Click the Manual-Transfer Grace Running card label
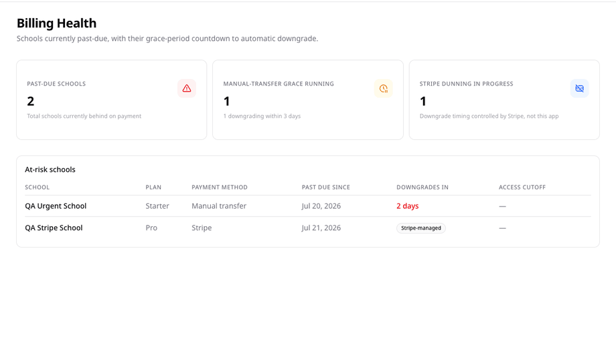The height and width of the screenshot is (364, 616). point(279,84)
